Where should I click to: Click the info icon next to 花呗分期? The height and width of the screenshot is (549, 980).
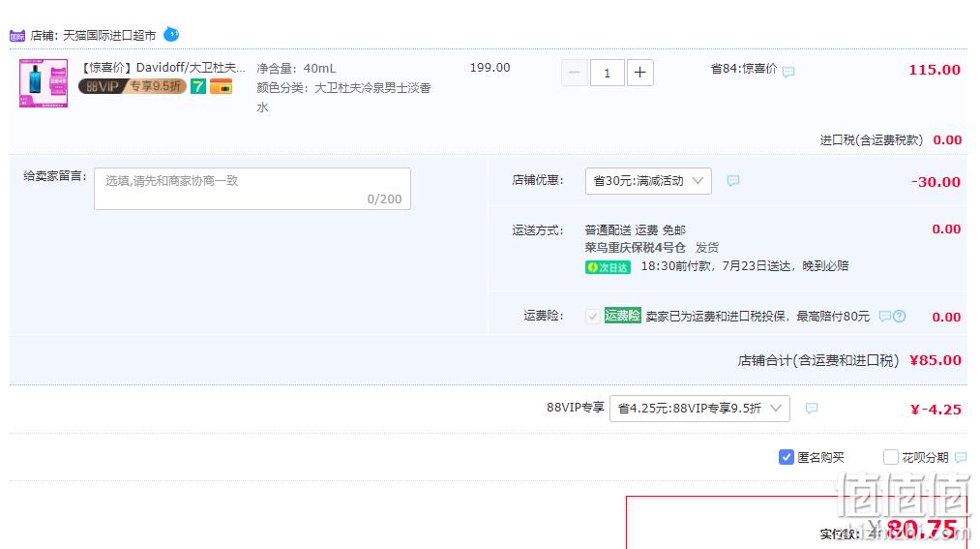coord(961,458)
